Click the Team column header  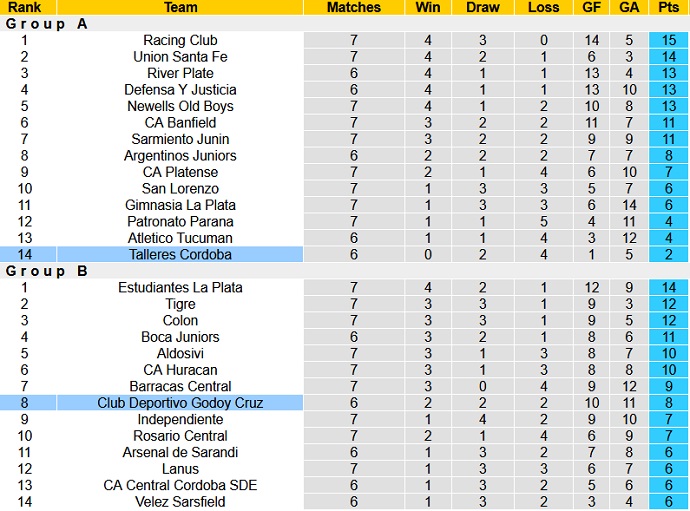[x=180, y=7]
